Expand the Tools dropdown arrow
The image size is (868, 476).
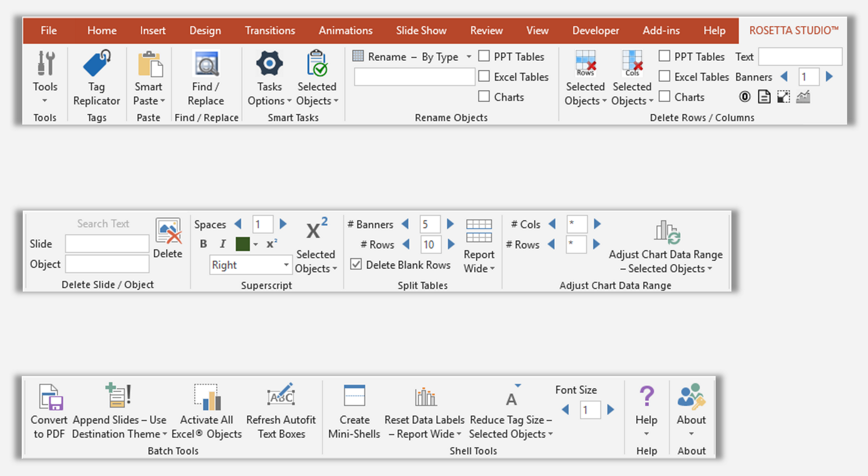(45, 101)
